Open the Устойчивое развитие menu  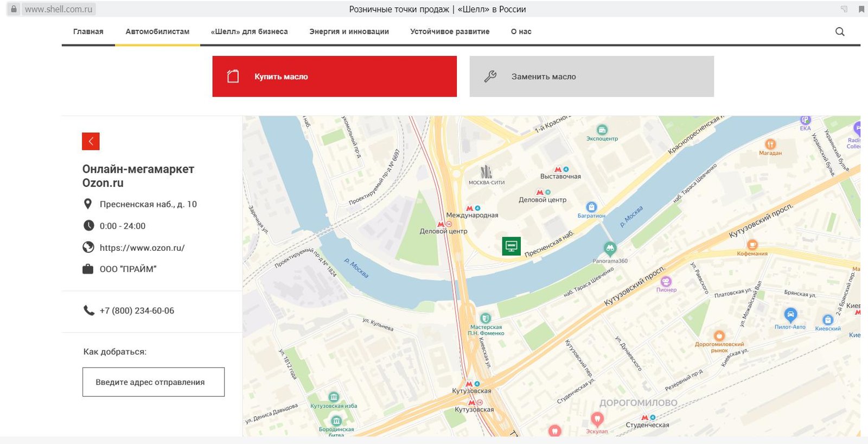[x=450, y=31]
